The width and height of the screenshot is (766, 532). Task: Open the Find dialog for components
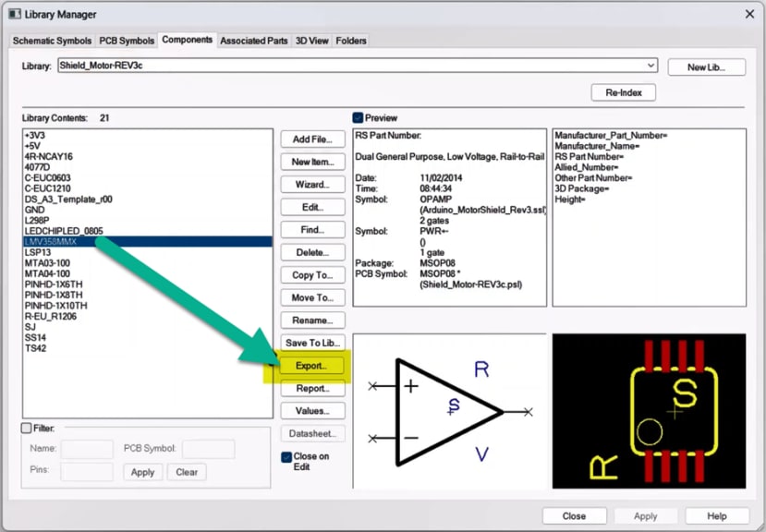click(x=312, y=229)
